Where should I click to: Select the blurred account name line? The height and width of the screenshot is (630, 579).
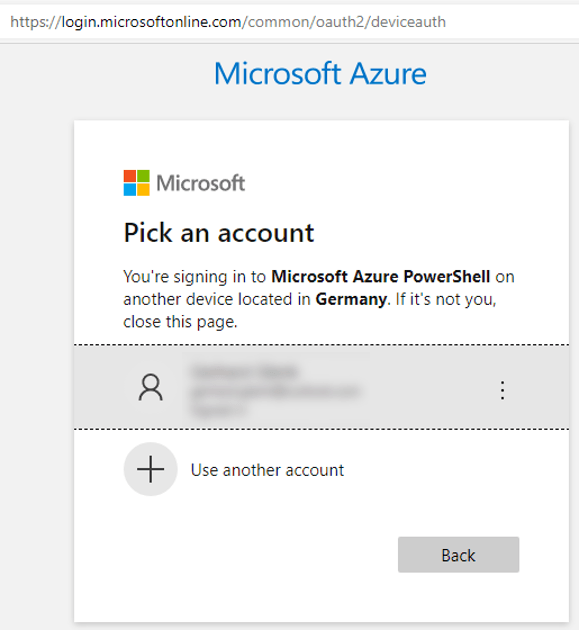tap(245, 371)
